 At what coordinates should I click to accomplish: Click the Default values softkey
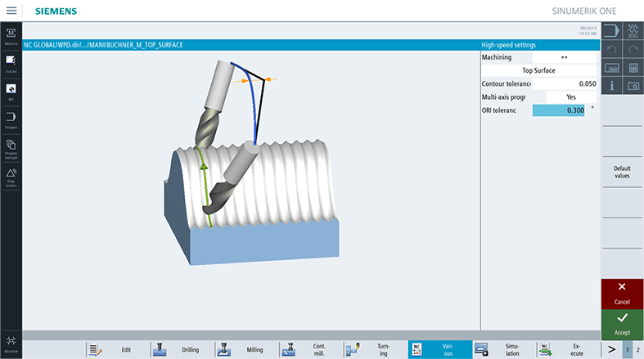[x=622, y=172]
